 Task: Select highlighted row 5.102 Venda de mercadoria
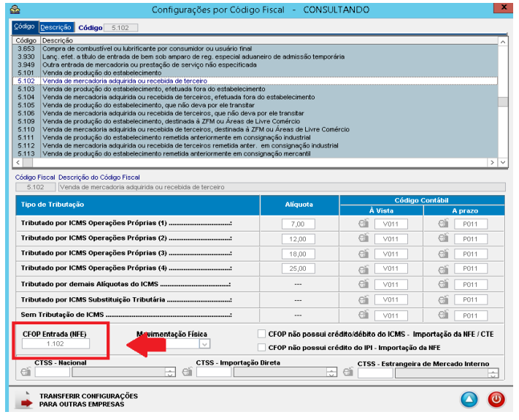255,81
